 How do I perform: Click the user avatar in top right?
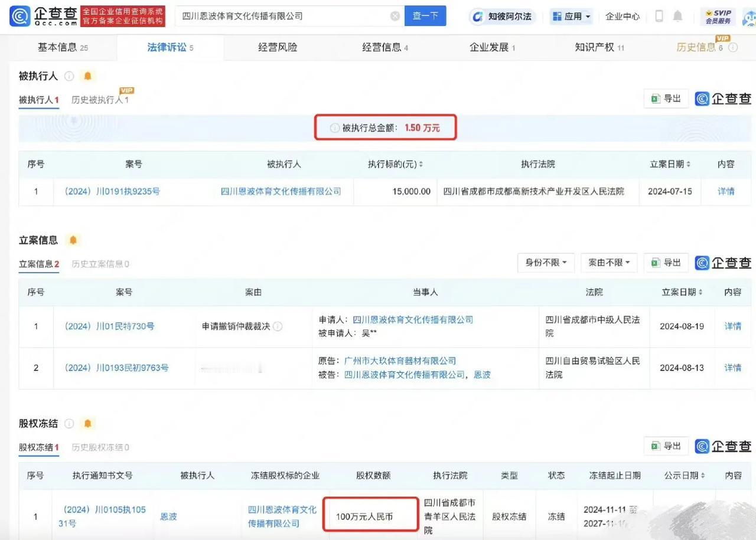(x=748, y=17)
